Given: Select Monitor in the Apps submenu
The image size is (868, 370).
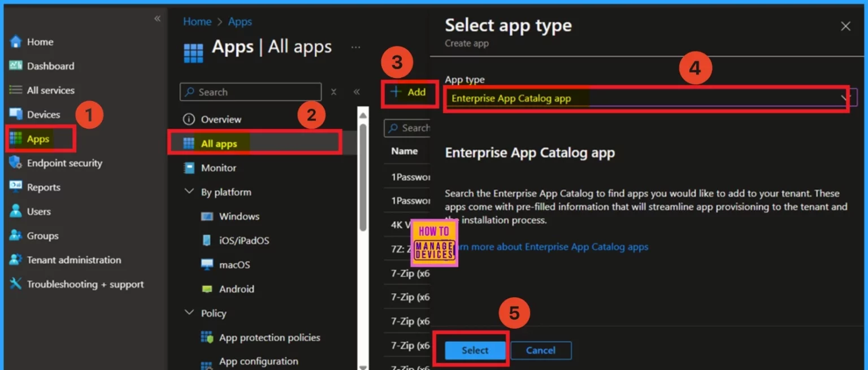Looking at the screenshot, I should pos(219,168).
